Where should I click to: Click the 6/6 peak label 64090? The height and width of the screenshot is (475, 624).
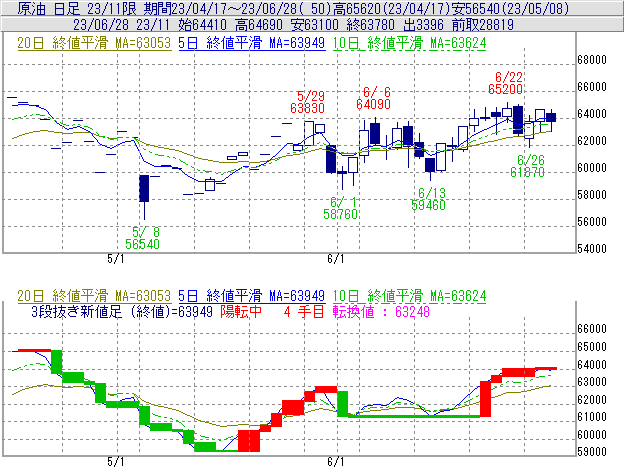click(x=373, y=103)
